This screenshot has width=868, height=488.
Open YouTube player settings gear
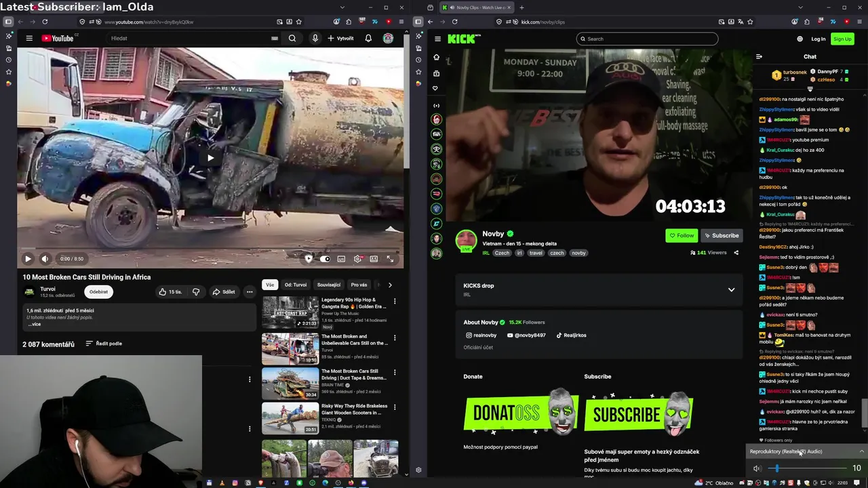coord(357,258)
